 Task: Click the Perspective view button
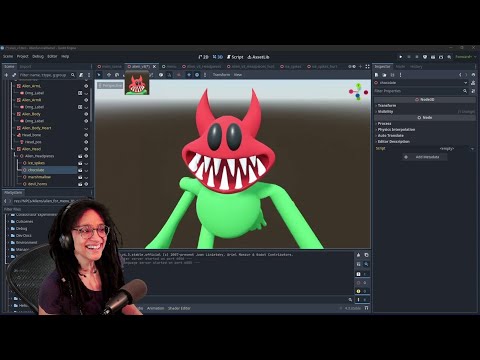point(110,86)
